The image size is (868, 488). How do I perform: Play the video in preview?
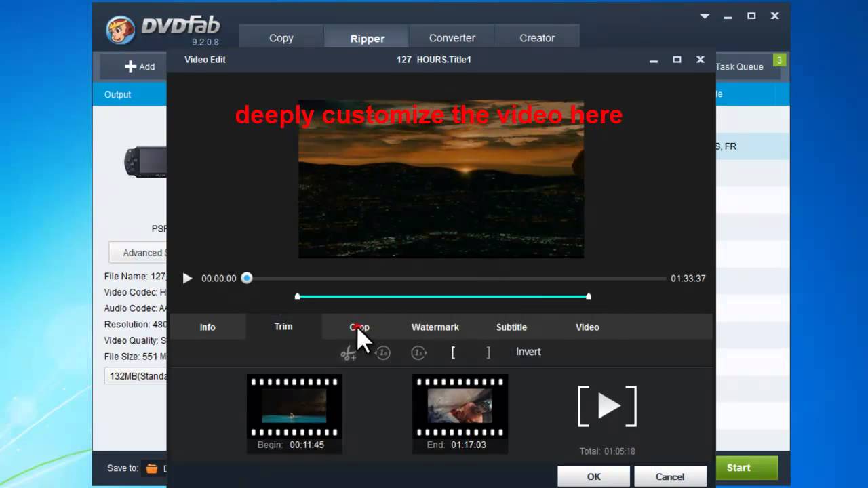(x=187, y=278)
